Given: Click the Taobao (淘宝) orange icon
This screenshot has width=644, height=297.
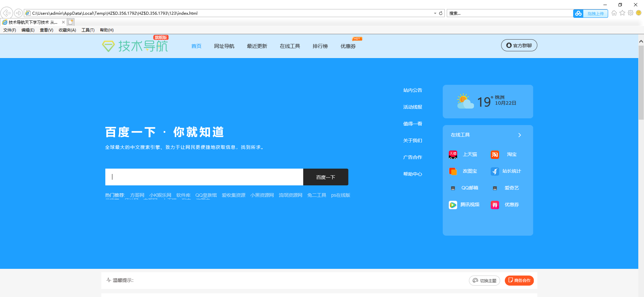Looking at the screenshot, I should (495, 155).
